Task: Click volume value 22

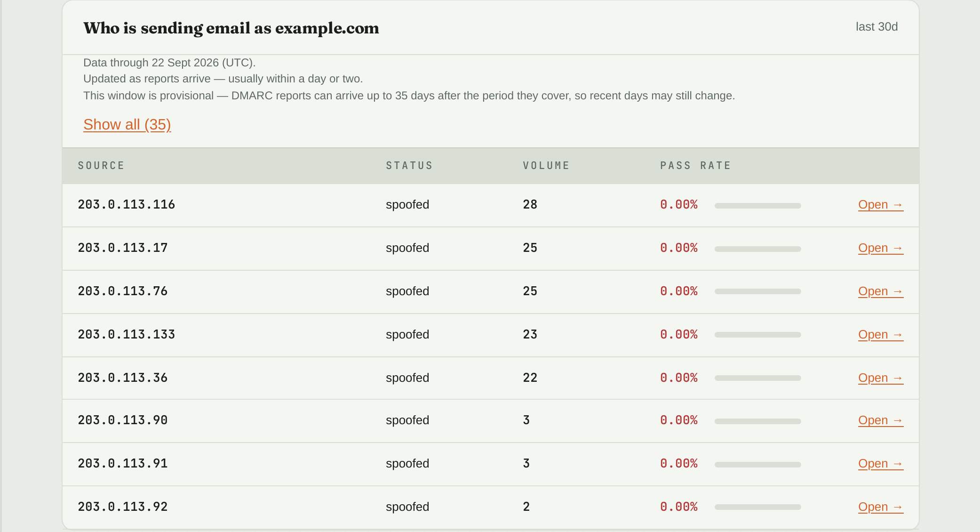Action: pyautogui.click(x=530, y=378)
